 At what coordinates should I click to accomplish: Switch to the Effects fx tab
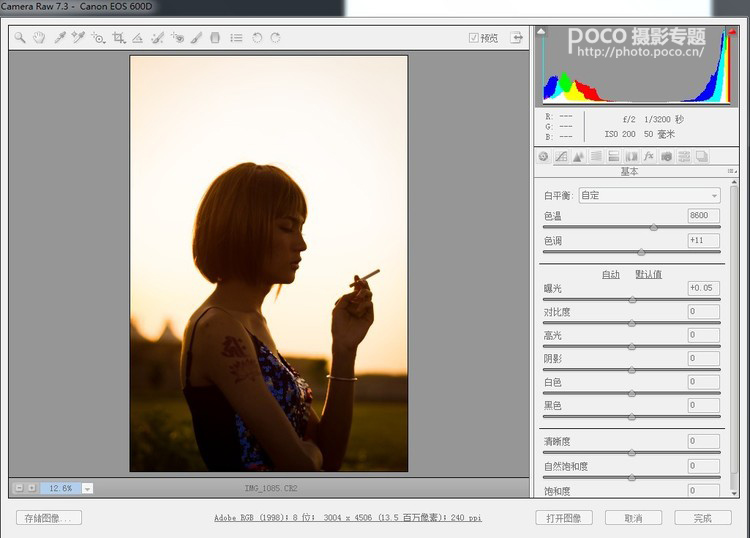point(649,156)
